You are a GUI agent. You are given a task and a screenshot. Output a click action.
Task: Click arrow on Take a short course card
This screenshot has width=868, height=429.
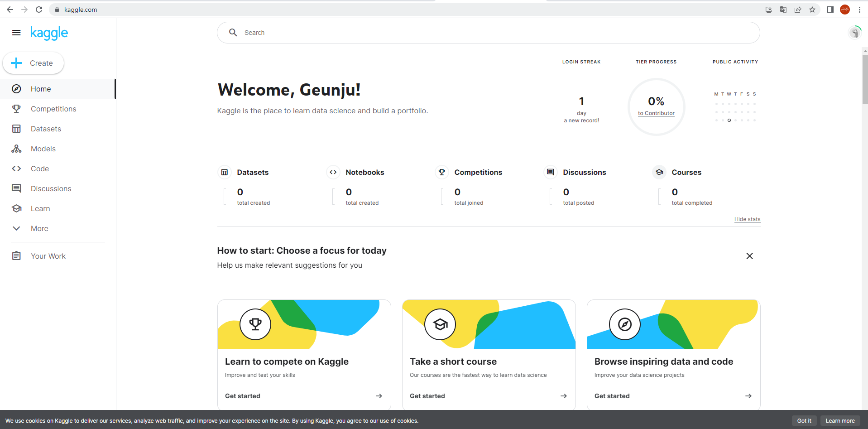click(x=564, y=396)
